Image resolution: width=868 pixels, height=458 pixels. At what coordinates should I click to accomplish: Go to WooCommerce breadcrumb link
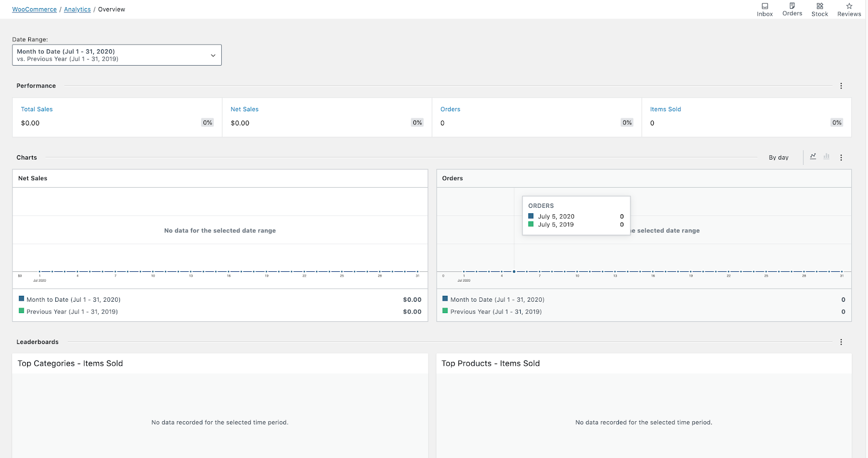pyautogui.click(x=34, y=9)
